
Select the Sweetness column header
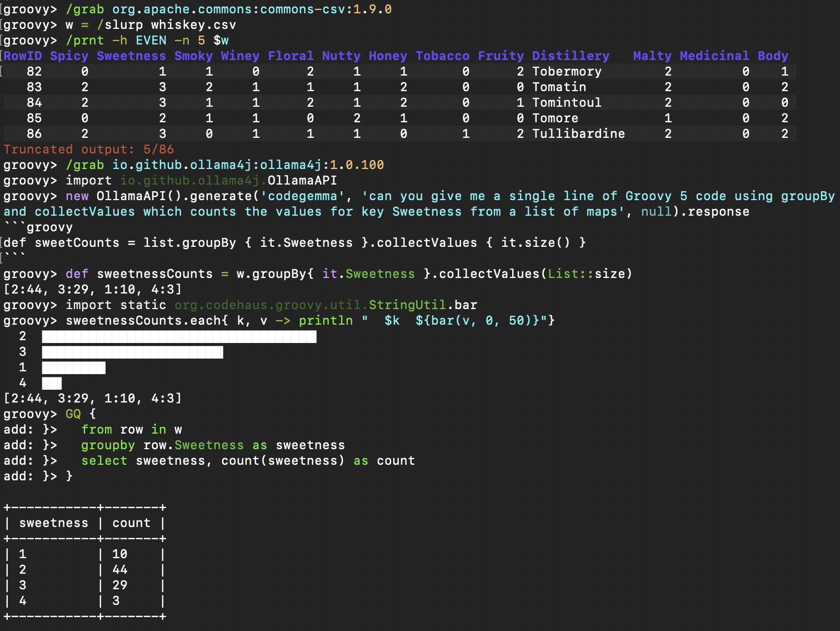tap(131, 56)
